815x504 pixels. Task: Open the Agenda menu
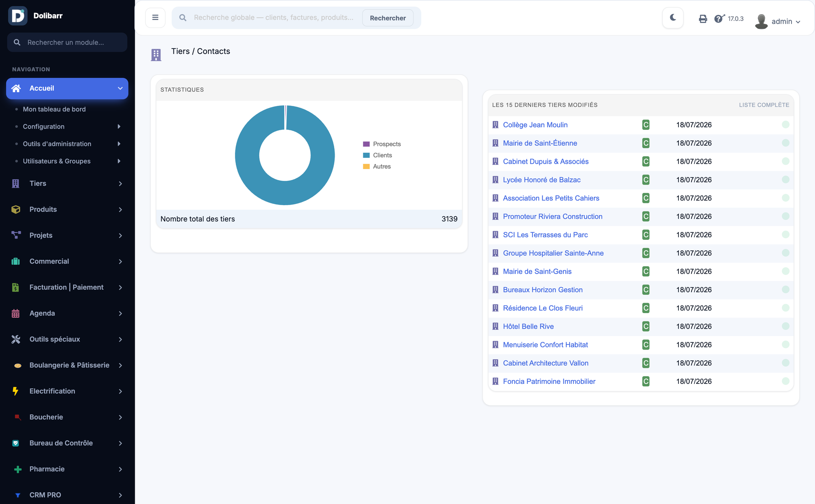(x=67, y=313)
